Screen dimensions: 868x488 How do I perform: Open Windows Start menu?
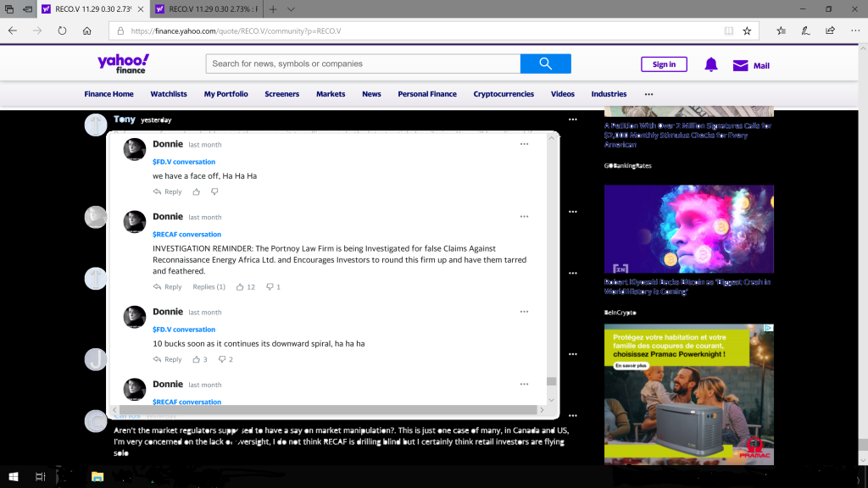tap(14, 477)
